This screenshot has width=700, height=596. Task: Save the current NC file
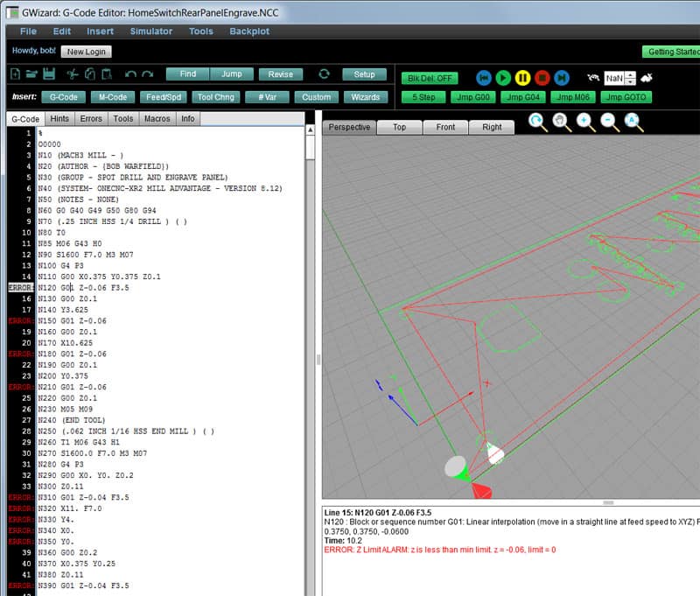[x=50, y=74]
